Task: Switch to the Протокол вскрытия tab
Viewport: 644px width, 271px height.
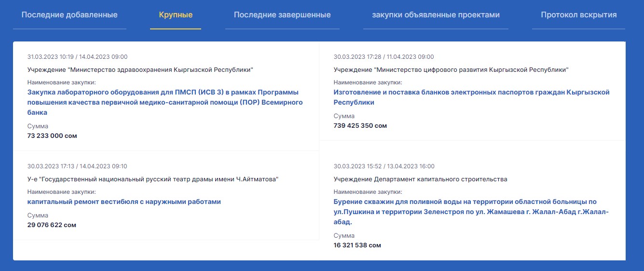Action: [x=578, y=15]
